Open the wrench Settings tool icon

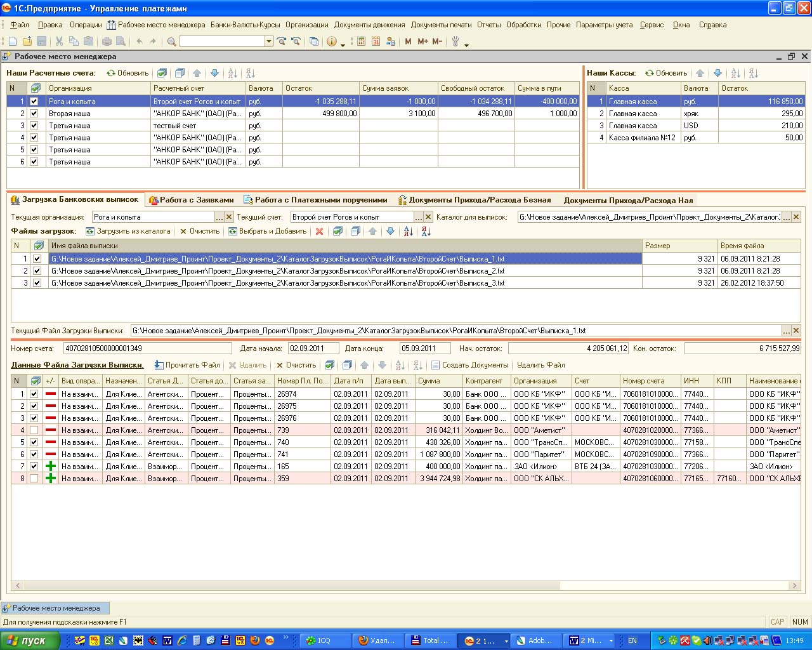(x=455, y=41)
